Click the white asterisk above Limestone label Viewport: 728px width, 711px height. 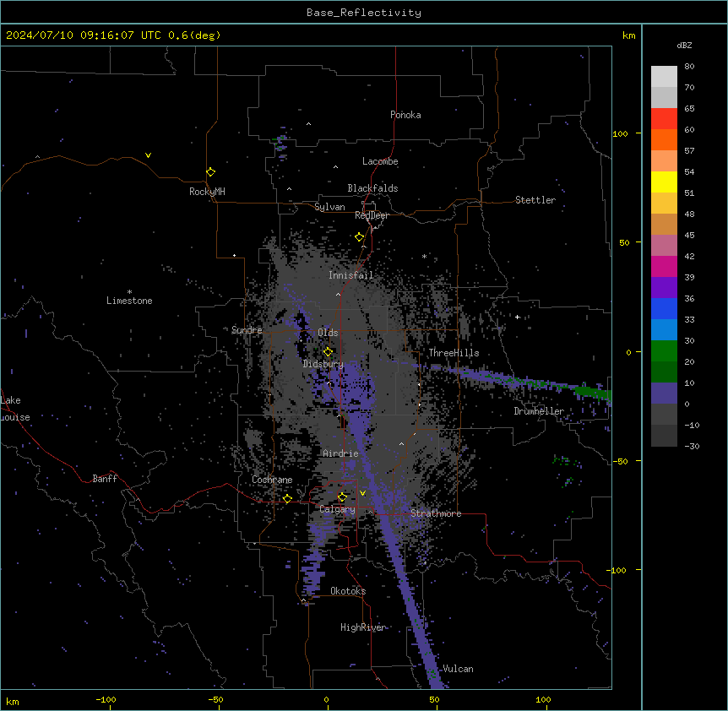[x=129, y=292]
